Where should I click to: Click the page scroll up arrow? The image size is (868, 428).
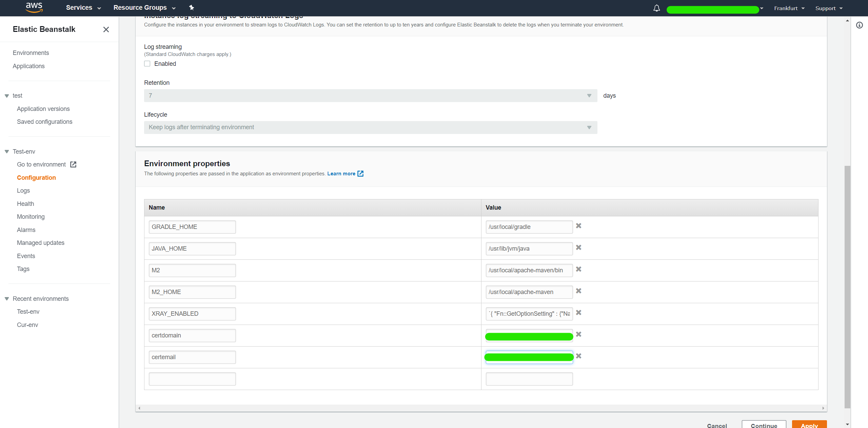click(x=847, y=20)
